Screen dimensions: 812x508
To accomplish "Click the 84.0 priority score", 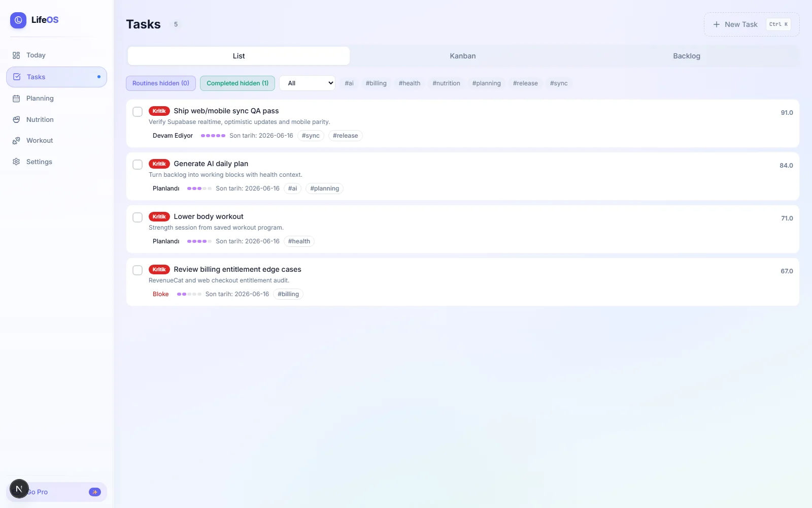I will 786,166.
